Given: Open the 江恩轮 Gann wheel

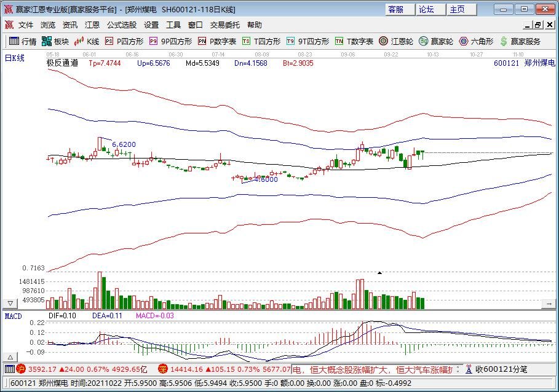Looking at the screenshot, I should (x=396, y=42).
